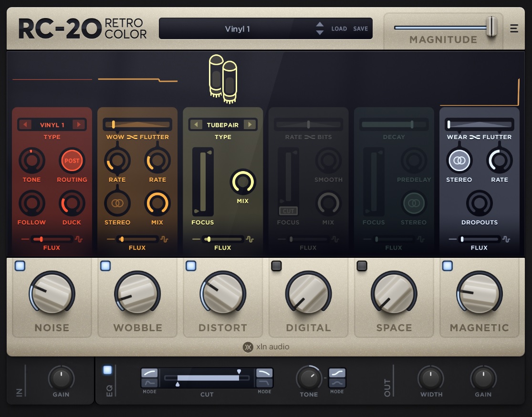The width and height of the screenshot is (532, 417).
Task: Step to previous preset with up arrow
Action: click(x=320, y=24)
